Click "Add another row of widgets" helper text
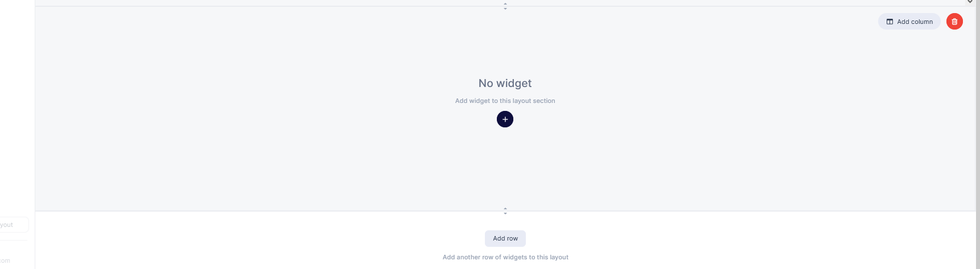Image resolution: width=980 pixels, height=269 pixels. tap(505, 257)
